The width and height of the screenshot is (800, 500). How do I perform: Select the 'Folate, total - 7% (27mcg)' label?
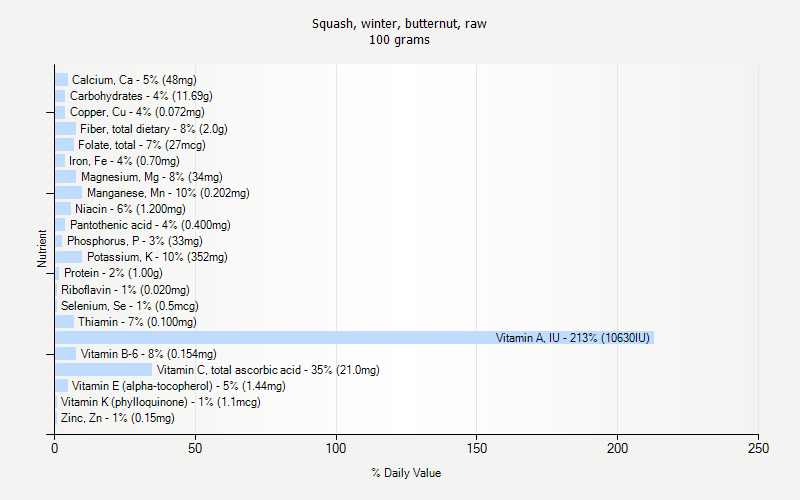pyautogui.click(x=142, y=145)
